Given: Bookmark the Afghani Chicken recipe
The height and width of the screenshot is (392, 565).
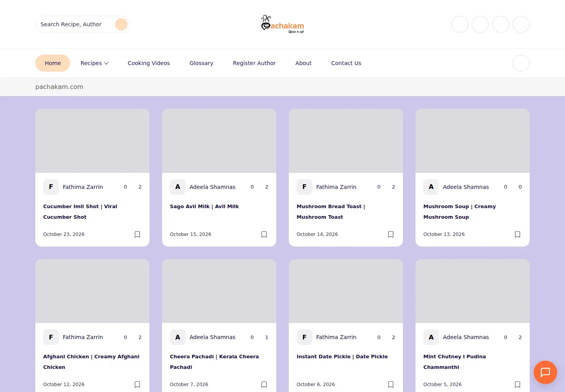Looking at the screenshot, I should (x=137, y=385).
